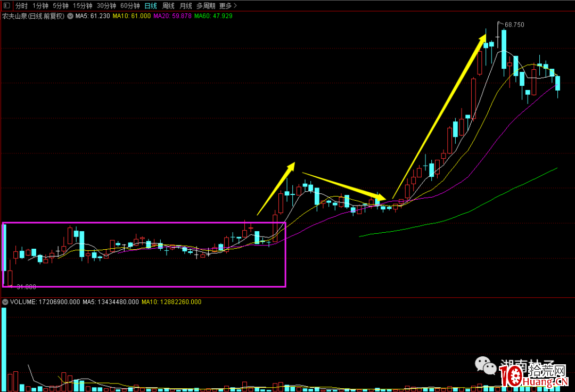Switch to the 月线 monthly tab
Viewport: 575px width, 392px height.
point(186,6)
